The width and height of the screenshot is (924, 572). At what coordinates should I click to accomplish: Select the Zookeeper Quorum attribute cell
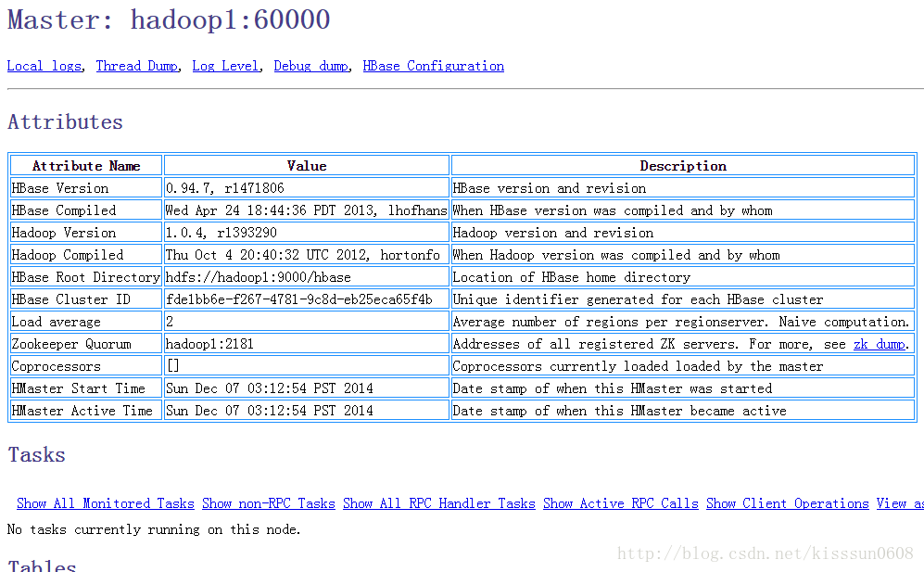pyautogui.click(x=86, y=344)
